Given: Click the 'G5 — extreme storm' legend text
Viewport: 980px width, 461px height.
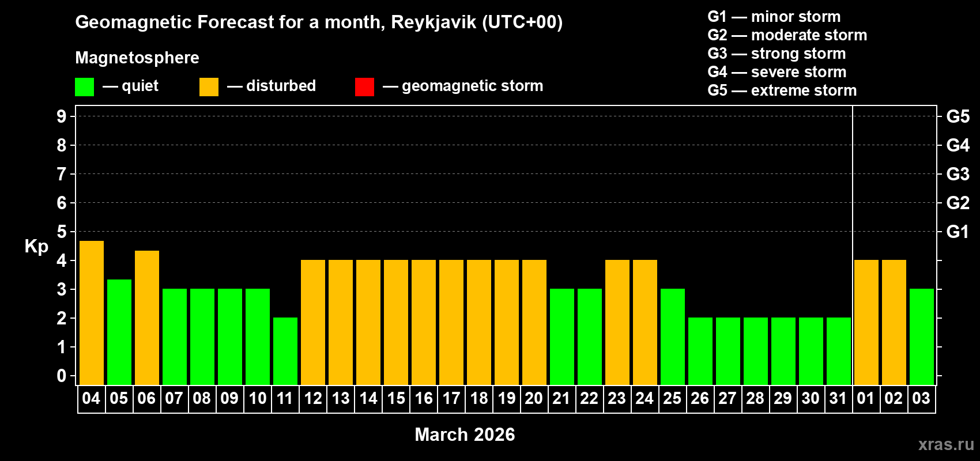Looking at the screenshot, I should pos(782,90).
